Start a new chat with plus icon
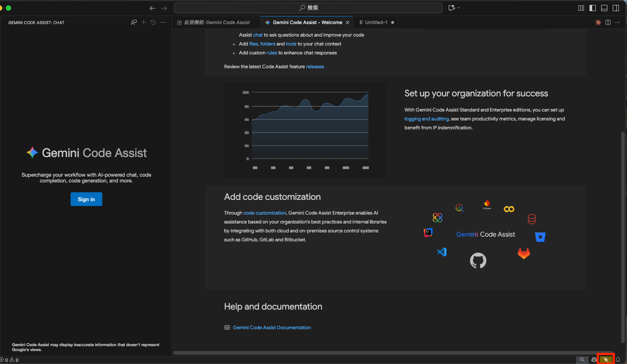Image resolution: width=627 pixels, height=364 pixels. pos(143,22)
